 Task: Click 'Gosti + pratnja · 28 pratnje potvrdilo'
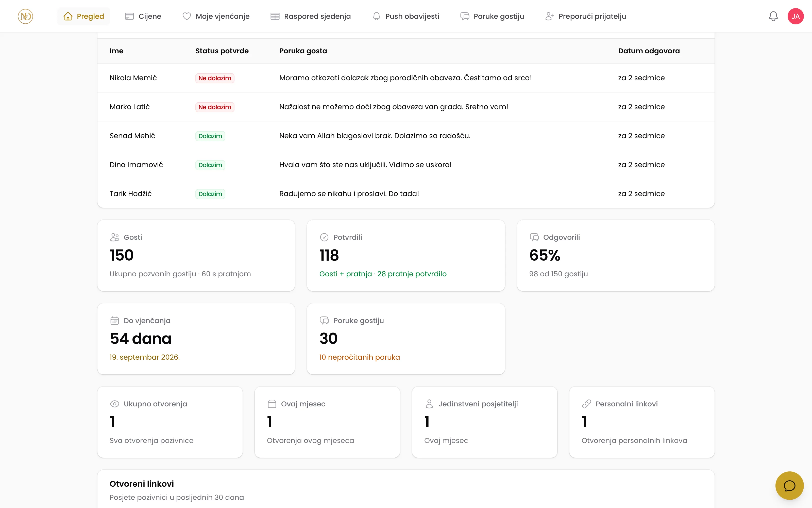383,274
